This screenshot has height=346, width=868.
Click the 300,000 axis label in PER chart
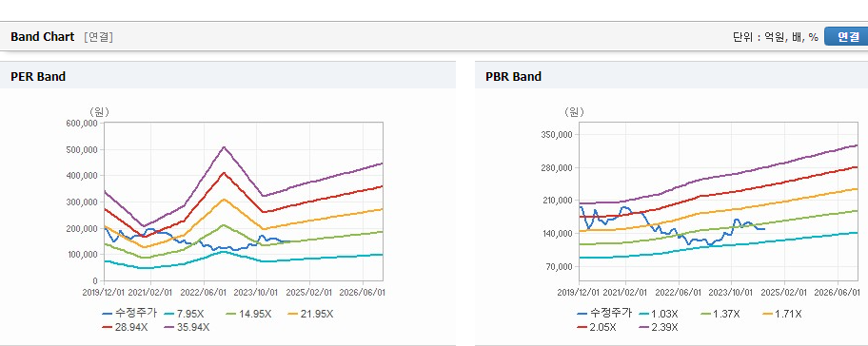click(x=82, y=202)
